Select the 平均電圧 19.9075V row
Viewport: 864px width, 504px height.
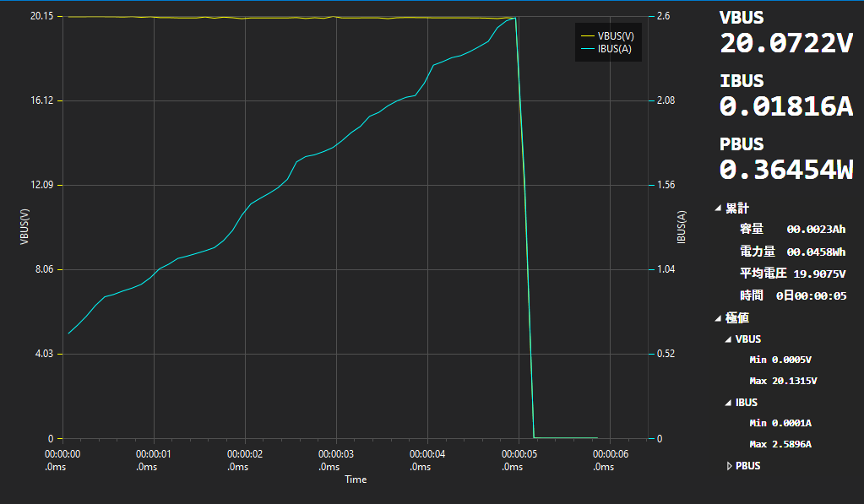click(792, 274)
